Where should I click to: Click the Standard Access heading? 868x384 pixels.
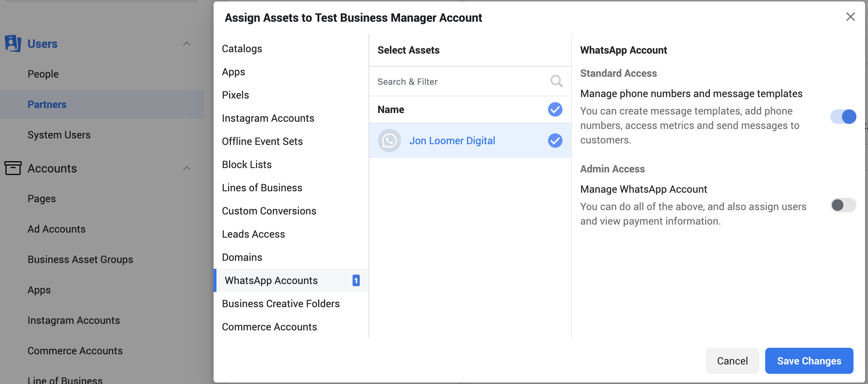tap(618, 73)
